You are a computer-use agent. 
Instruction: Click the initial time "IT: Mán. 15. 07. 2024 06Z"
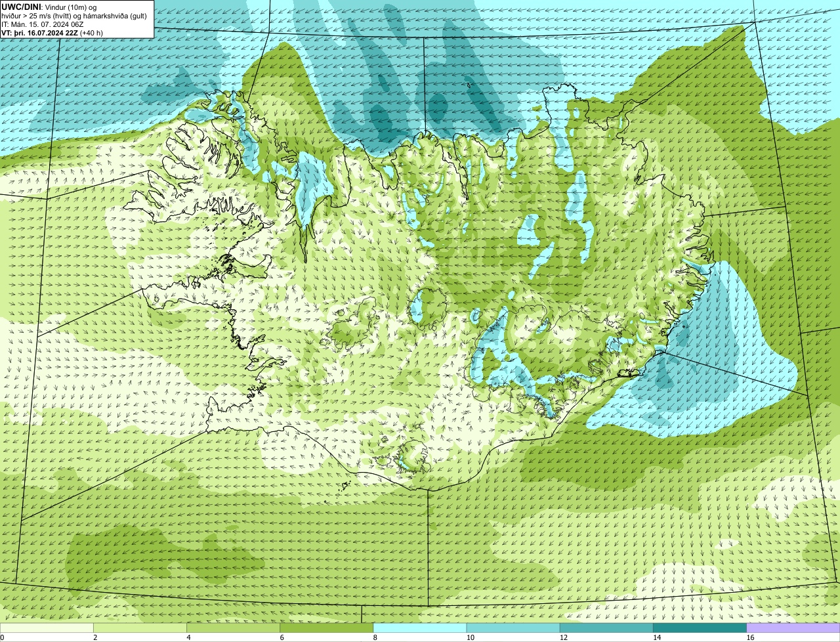pyautogui.click(x=42, y=24)
